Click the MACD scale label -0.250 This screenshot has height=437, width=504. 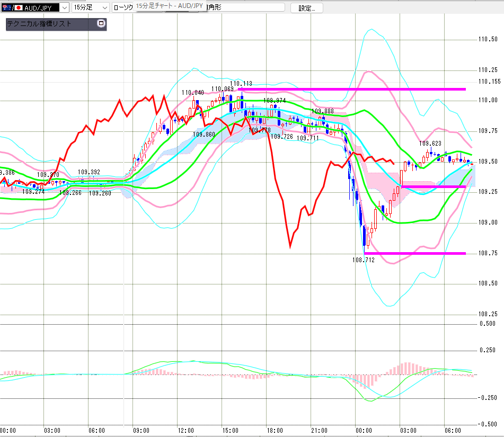(487, 398)
